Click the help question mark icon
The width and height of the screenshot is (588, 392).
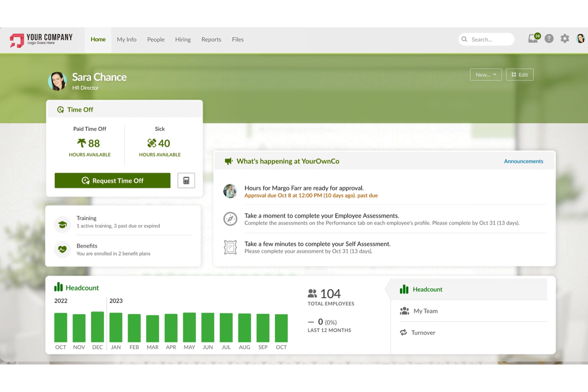click(x=549, y=39)
